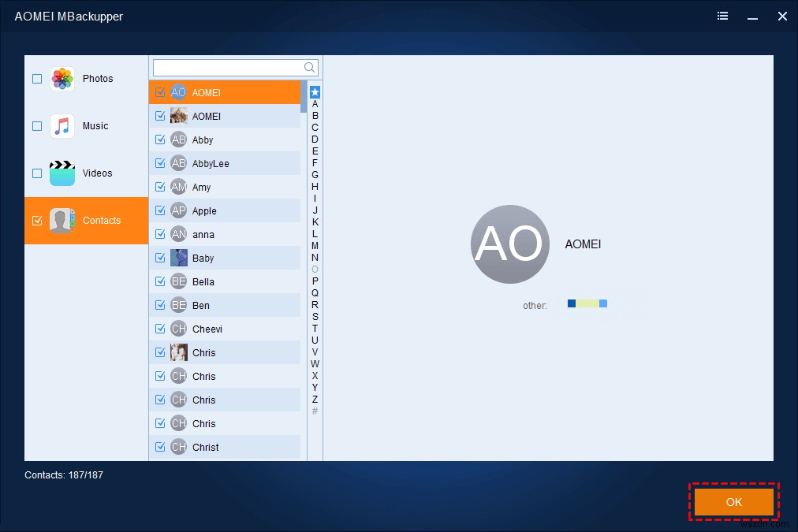Click the colored bar next to the other label
The width and height of the screenshot is (798, 532).
click(x=586, y=303)
